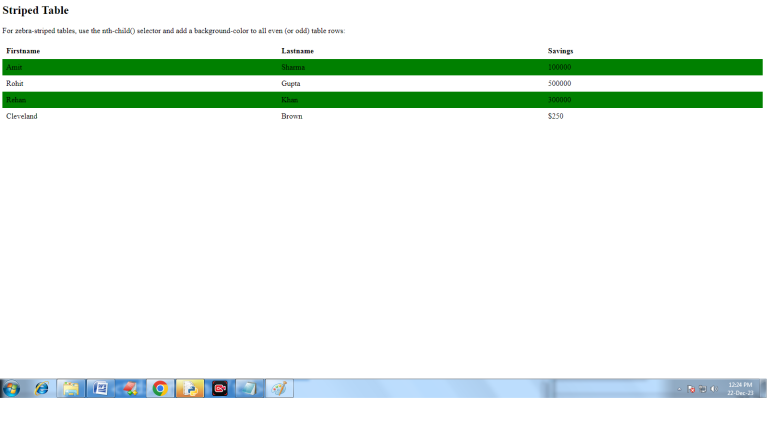The height and width of the screenshot is (432, 768).
Task: Open the clock showing 12:24 PM
Action: pyautogui.click(x=740, y=388)
